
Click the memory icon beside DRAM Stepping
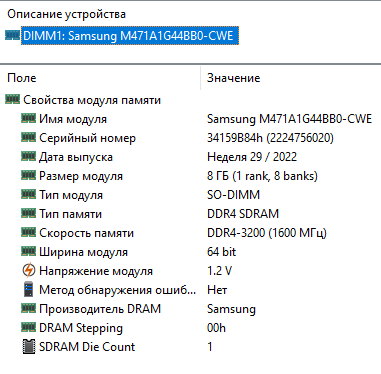click(28, 327)
